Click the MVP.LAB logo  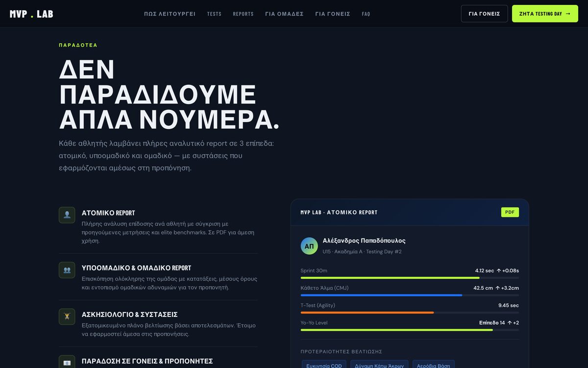pos(31,14)
